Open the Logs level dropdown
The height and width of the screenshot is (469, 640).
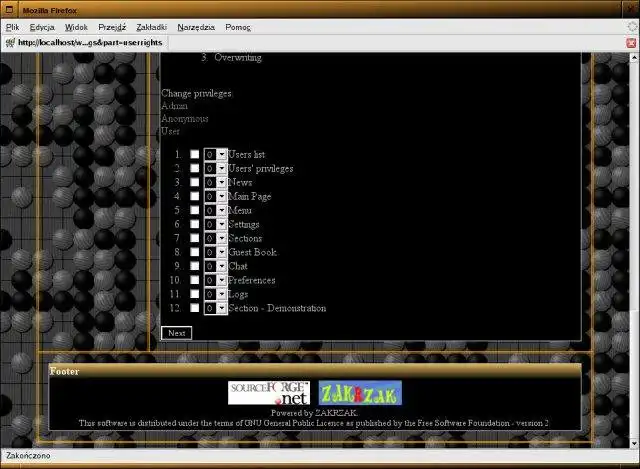coord(216,294)
